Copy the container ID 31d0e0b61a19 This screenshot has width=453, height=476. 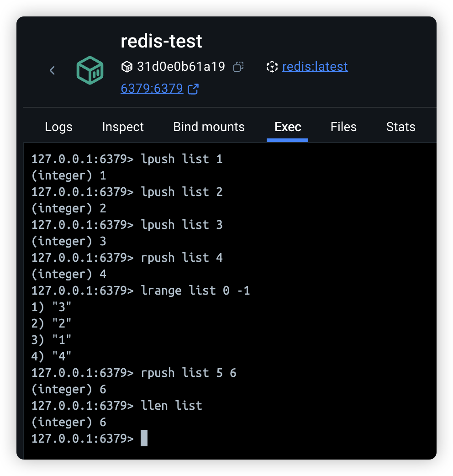point(238,67)
